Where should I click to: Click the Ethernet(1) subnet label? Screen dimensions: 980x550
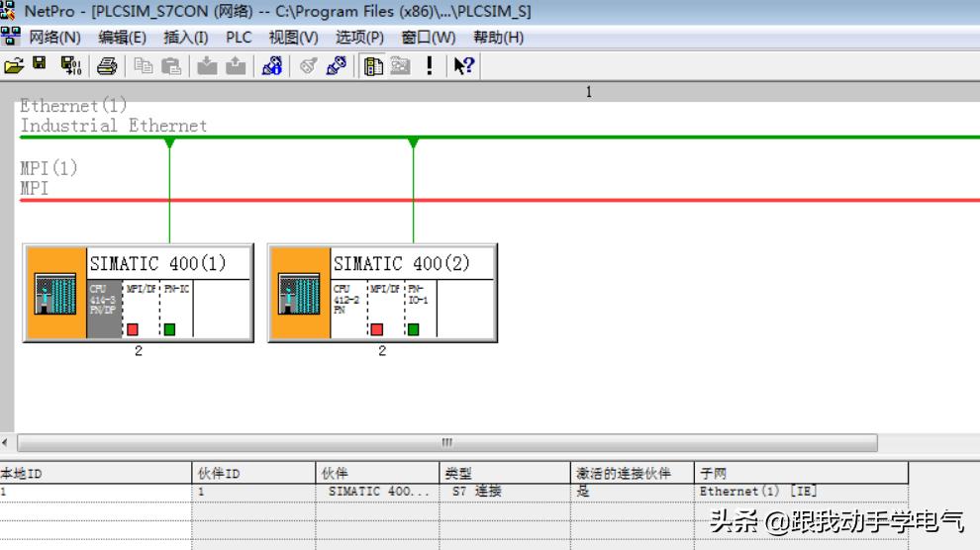tap(73, 106)
